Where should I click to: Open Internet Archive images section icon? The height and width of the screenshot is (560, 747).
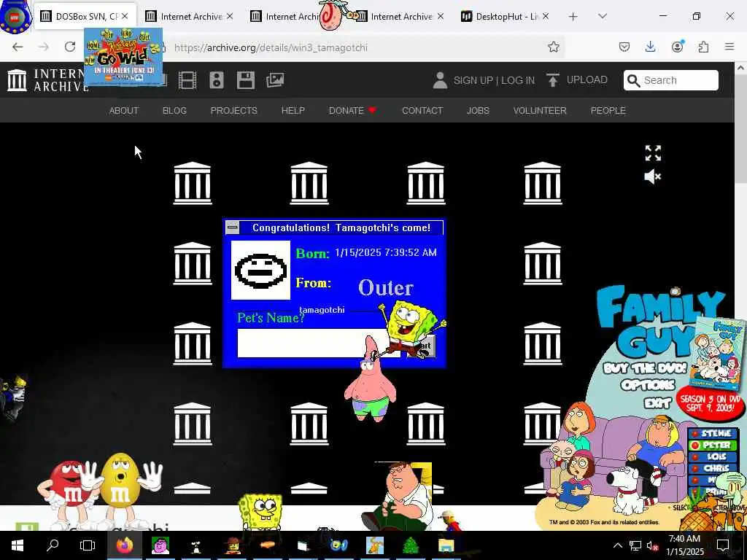point(275,80)
